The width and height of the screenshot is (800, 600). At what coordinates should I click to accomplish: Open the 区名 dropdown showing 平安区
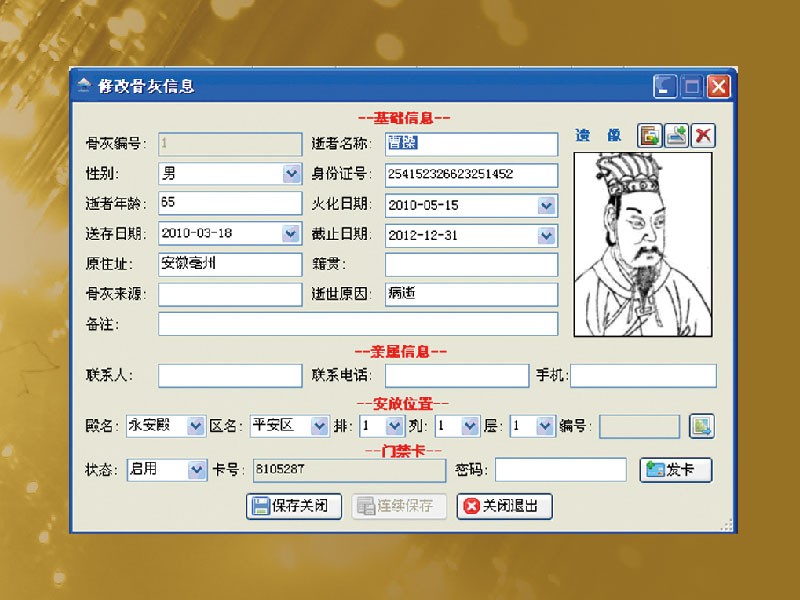tap(319, 426)
